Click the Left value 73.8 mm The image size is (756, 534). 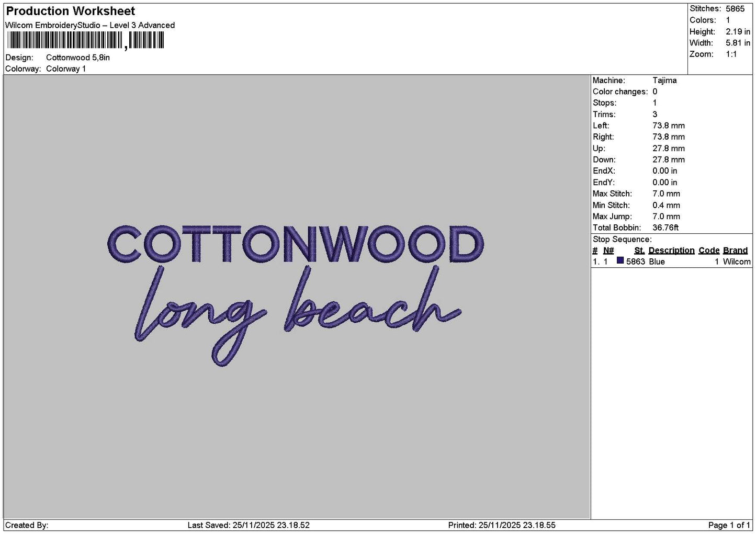pos(669,126)
